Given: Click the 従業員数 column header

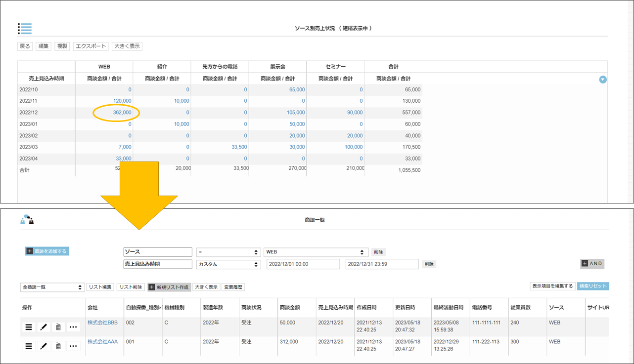Looking at the screenshot, I should 521,308.
